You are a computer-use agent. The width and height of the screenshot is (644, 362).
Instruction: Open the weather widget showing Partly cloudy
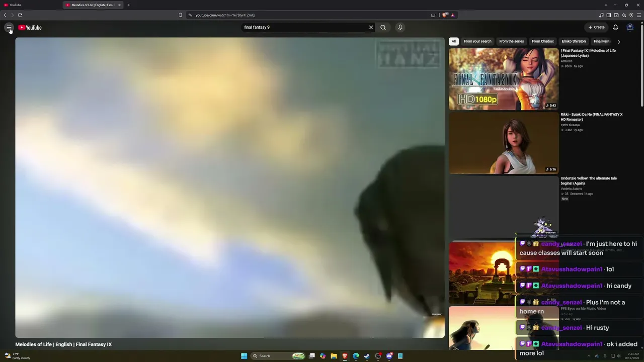pos(18,356)
